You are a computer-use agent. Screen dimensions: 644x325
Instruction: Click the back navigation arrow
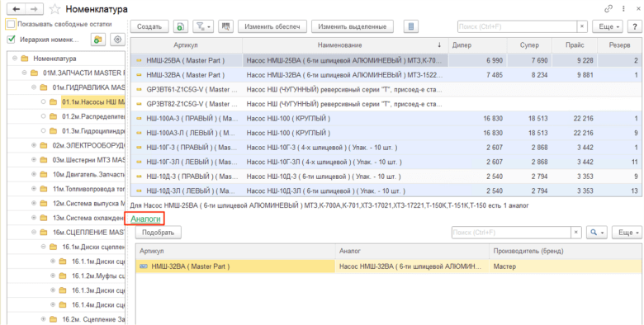point(17,8)
